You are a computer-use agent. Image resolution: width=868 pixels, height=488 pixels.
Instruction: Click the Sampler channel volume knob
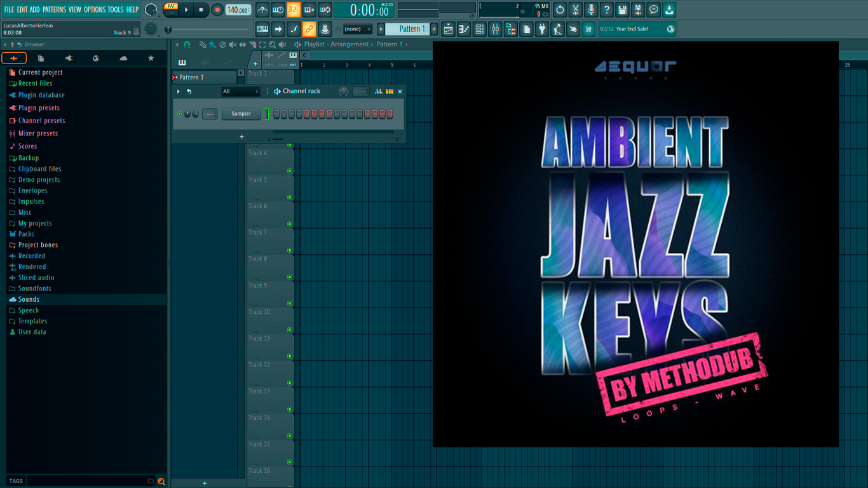point(195,114)
